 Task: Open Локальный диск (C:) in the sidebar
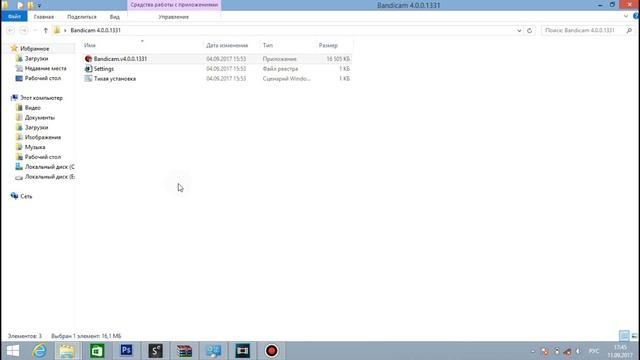[x=49, y=167]
